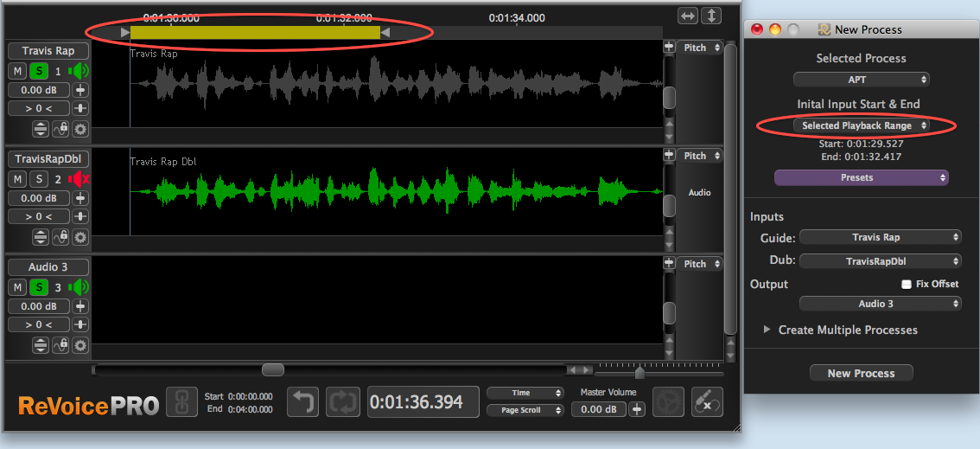Toggle the loop playback icon
The width and height of the screenshot is (980, 449).
click(x=342, y=402)
